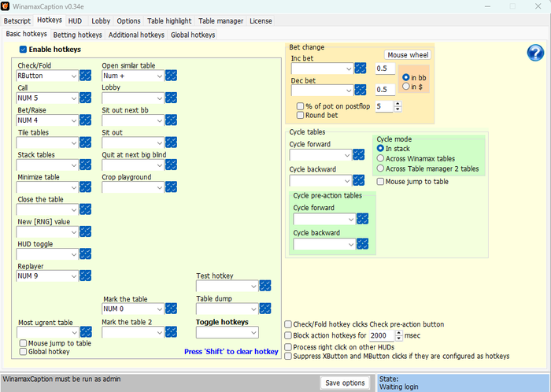Image resolution: width=551 pixels, height=392 pixels.
Task: Enable Block action hotkeys checkbox
Action: point(288,335)
